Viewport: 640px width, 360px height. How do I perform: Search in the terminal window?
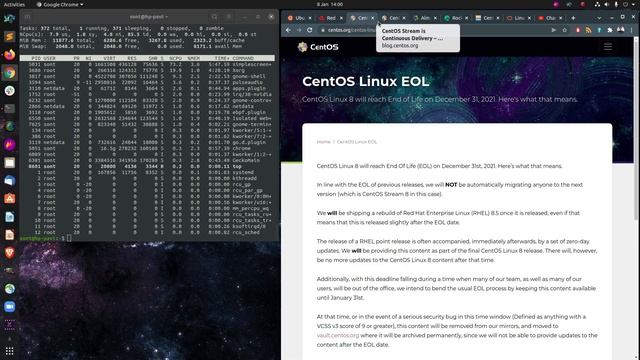pyautogui.click(x=214, y=17)
